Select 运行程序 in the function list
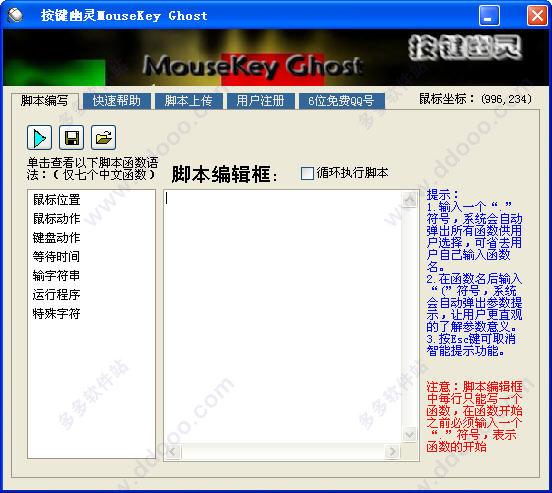Viewport: 552px width, 493px height. click(x=56, y=295)
